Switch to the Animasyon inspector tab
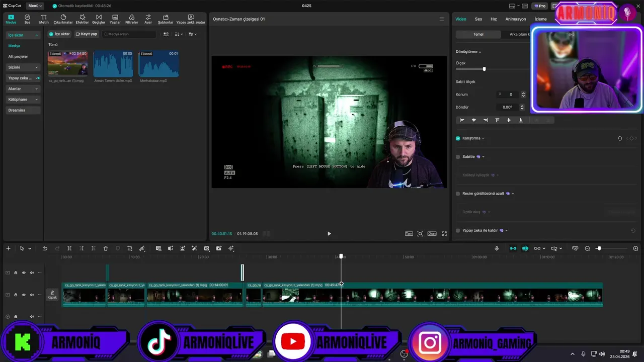 tap(516, 19)
